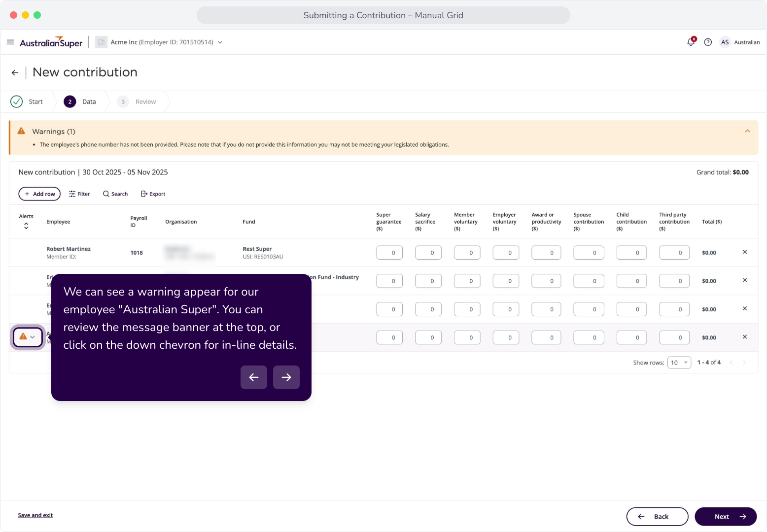Edit Child contribution in warning row
Image resolution: width=767 pixels, height=532 pixels.
[631, 337]
